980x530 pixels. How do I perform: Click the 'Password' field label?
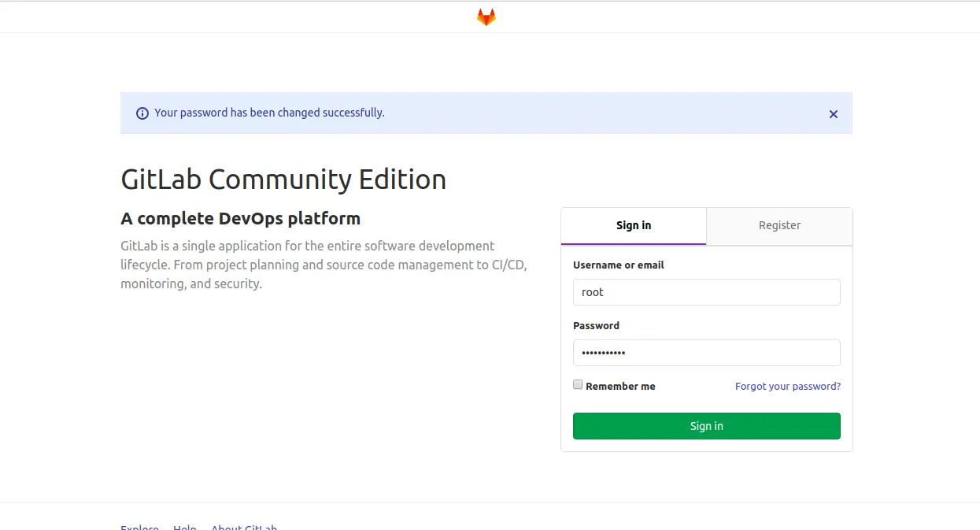click(x=596, y=326)
